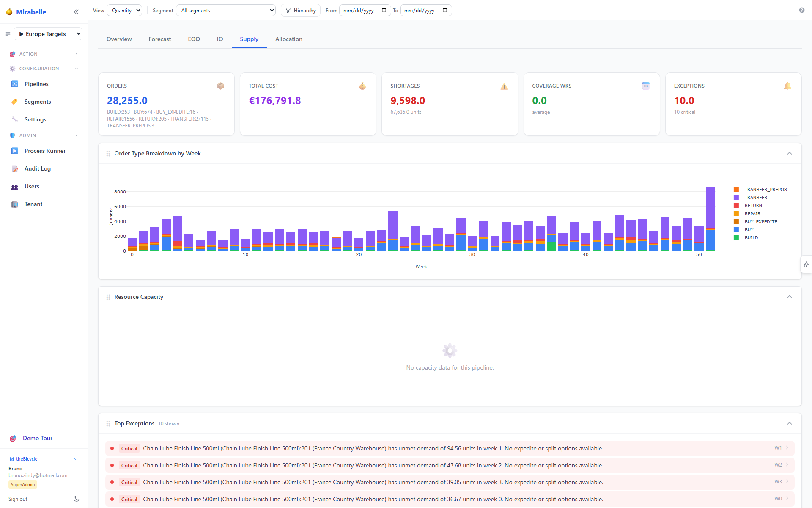The image size is (812, 508).
Task: Collapse the sidebar with double-chevron icon
Action: point(76,12)
